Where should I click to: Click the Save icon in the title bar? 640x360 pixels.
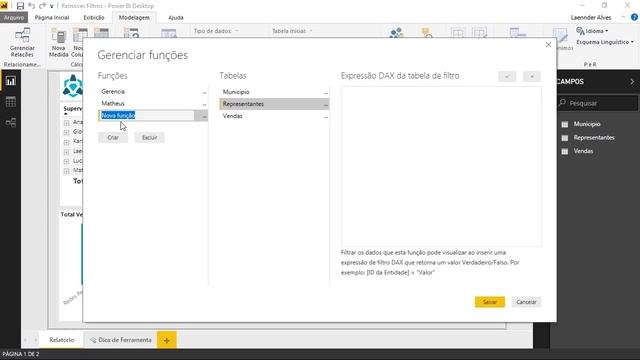[x=20, y=6]
